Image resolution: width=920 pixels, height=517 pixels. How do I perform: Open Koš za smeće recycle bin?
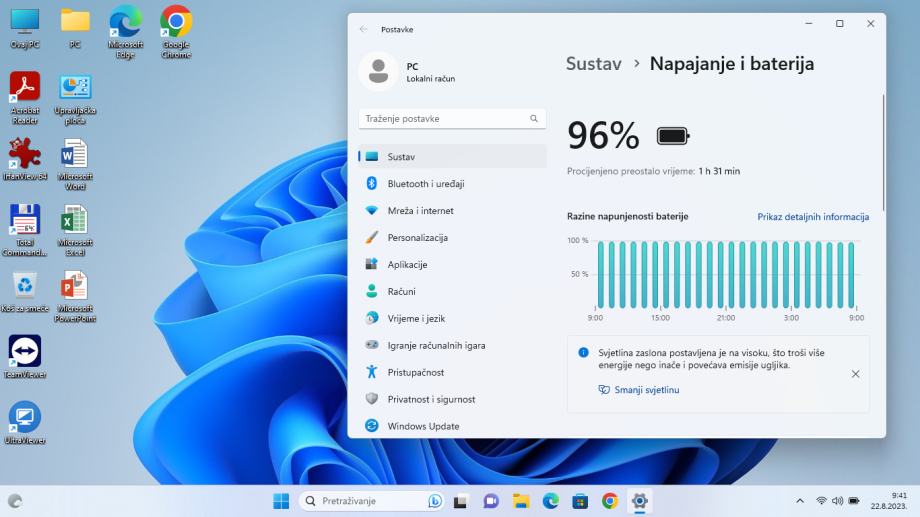click(x=25, y=292)
